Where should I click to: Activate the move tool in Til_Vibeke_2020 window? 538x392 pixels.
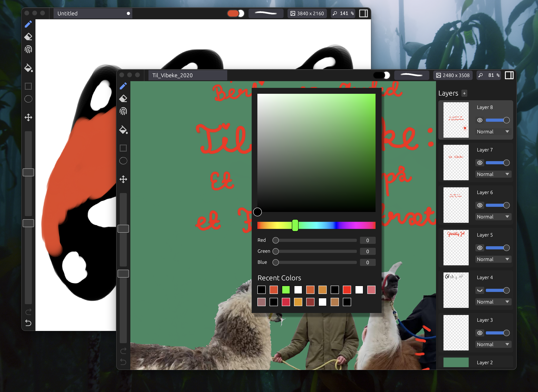(123, 179)
